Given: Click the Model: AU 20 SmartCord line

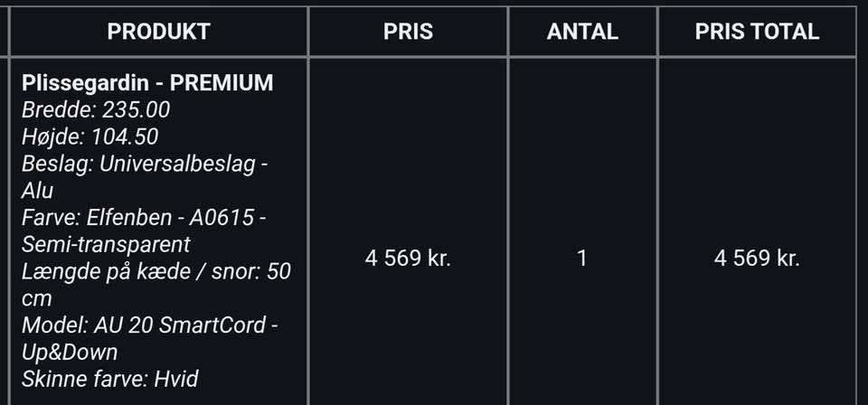Looking at the screenshot, I should click(x=149, y=325).
